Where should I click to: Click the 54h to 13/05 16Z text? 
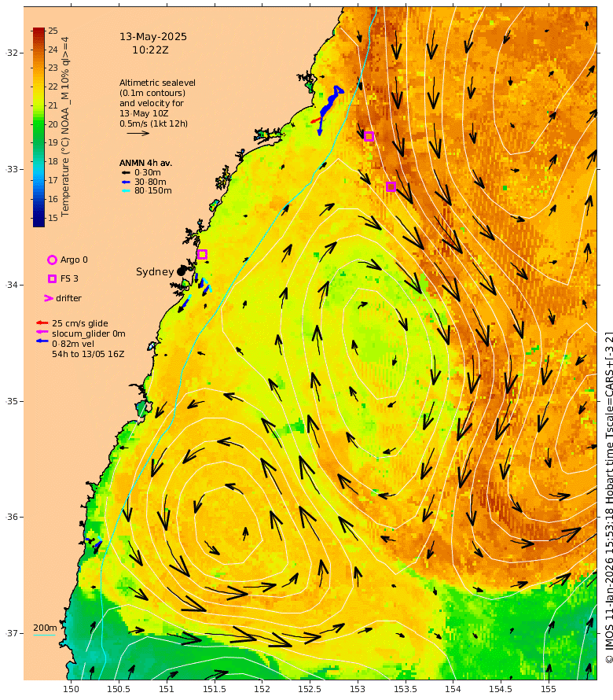[88, 354]
